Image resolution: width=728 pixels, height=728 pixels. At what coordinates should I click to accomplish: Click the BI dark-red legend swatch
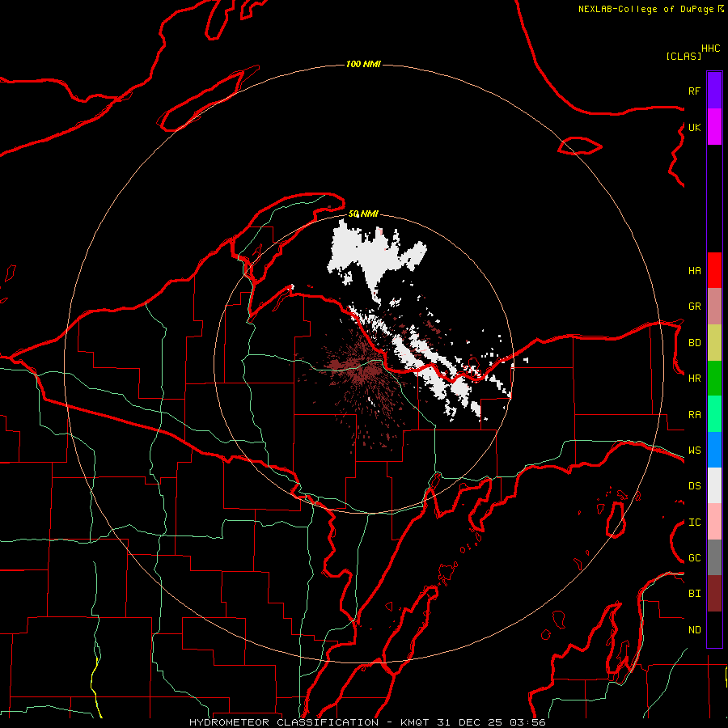[714, 594]
